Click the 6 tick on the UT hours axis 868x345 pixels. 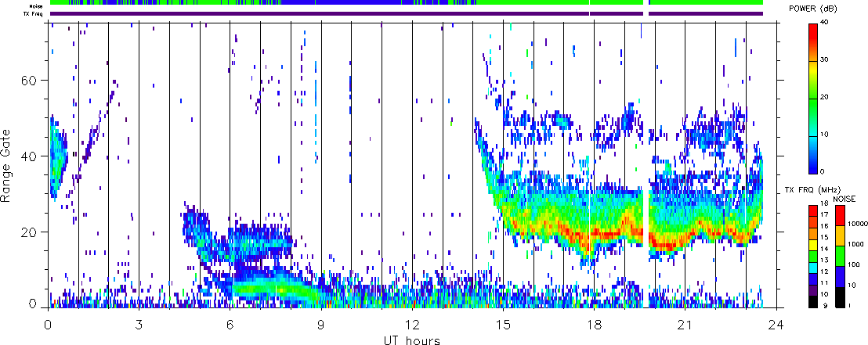click(230, 324)
